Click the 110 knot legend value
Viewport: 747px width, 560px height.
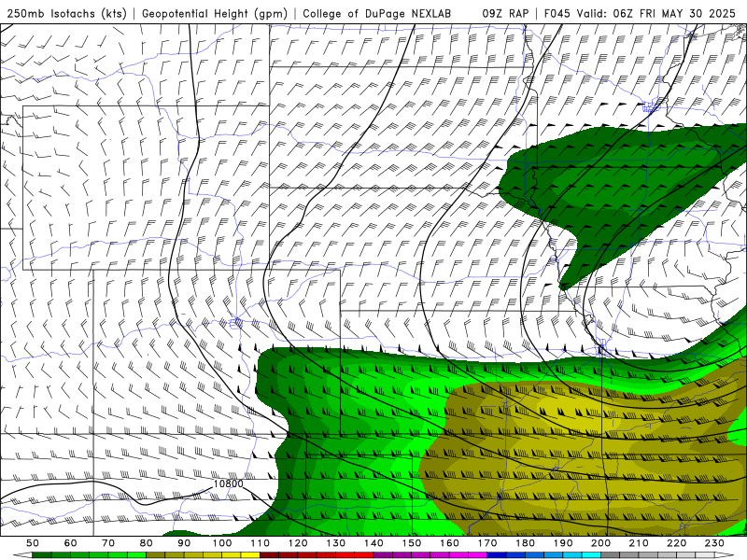click(261, 543)
